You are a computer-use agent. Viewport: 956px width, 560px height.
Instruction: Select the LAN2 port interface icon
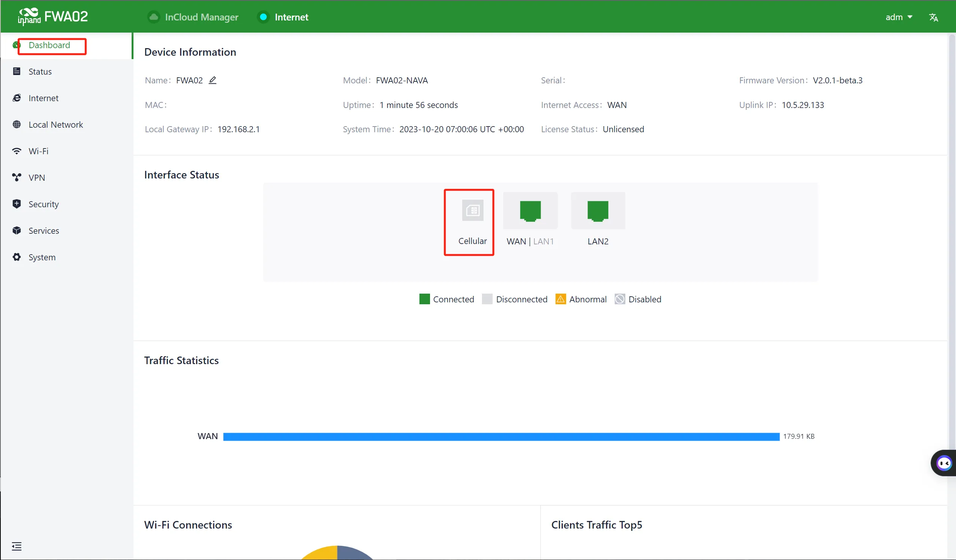[598, 211]
